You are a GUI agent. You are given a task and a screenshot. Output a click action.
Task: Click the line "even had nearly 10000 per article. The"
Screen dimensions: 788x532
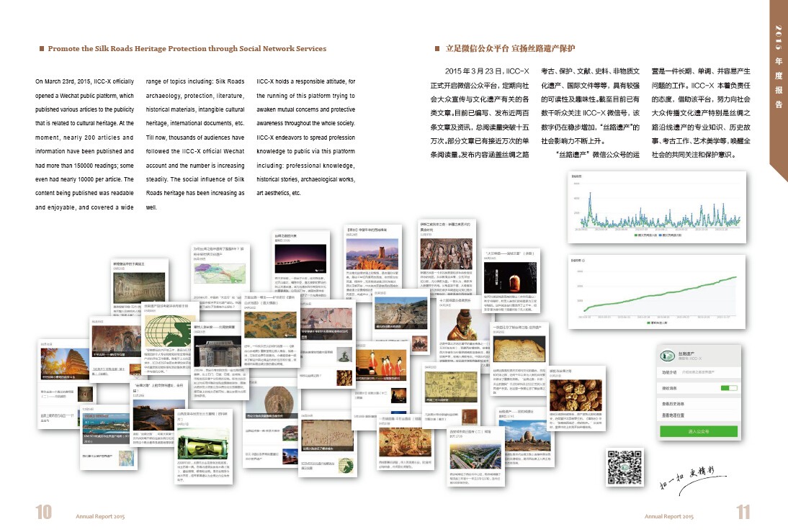coord(84,179)
